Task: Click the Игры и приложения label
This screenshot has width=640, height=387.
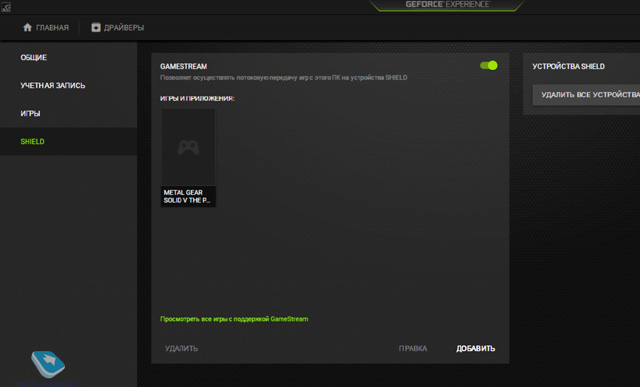Action: (x=197, y=98)
